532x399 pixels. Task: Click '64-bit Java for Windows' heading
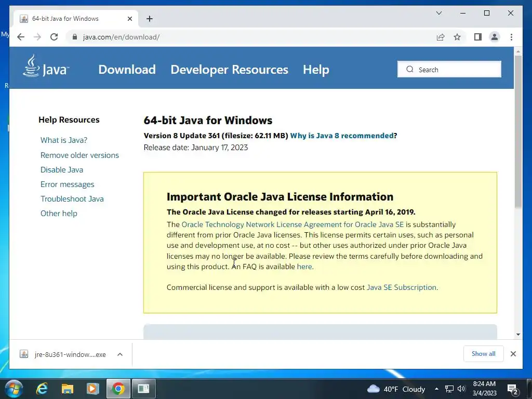tap(208, 120)
